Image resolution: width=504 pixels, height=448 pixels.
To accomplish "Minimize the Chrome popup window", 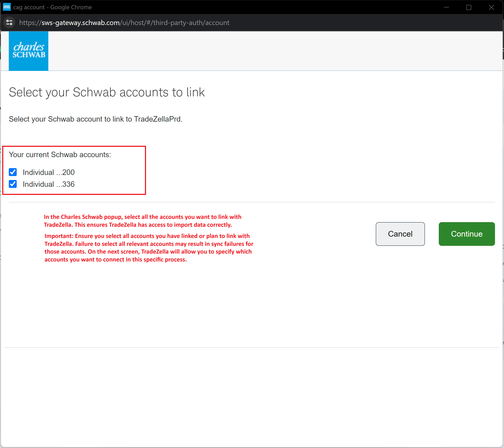I will 446,7.
